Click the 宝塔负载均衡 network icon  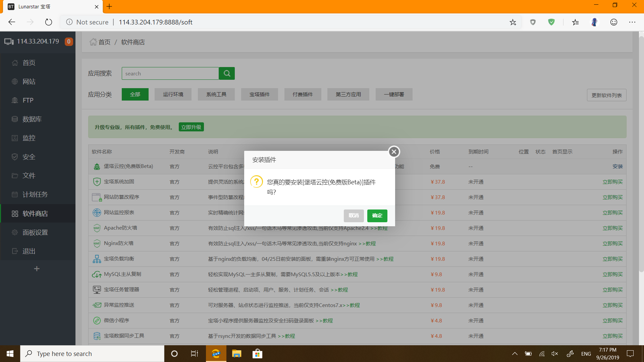pyautogui.click(x=97, y=259)
